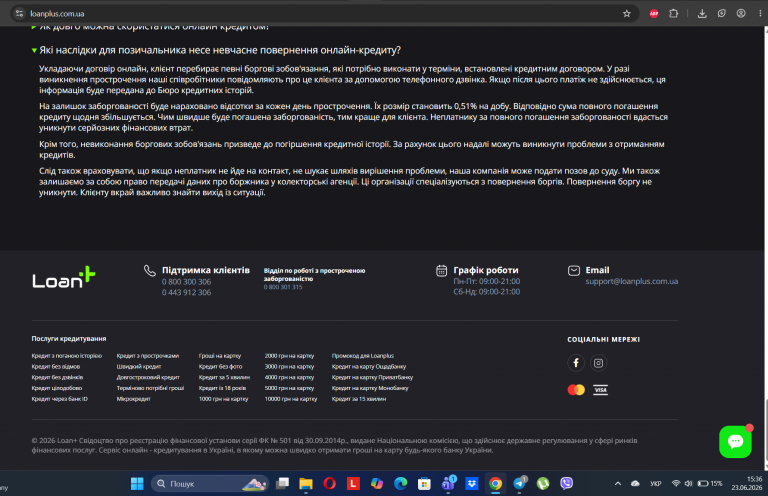Open 'Промокод для Loanplus' link
Screen dimensions: 768x496
tap(362, 356)
